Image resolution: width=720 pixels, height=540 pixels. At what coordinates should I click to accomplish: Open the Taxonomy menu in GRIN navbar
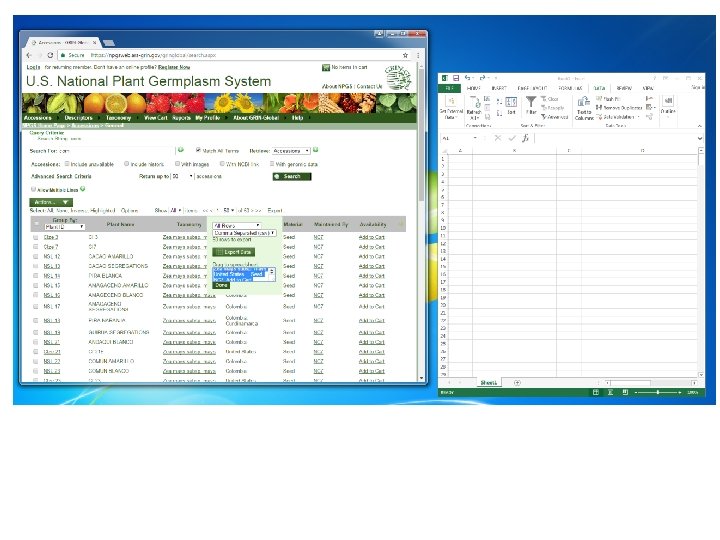coord(118,118)
